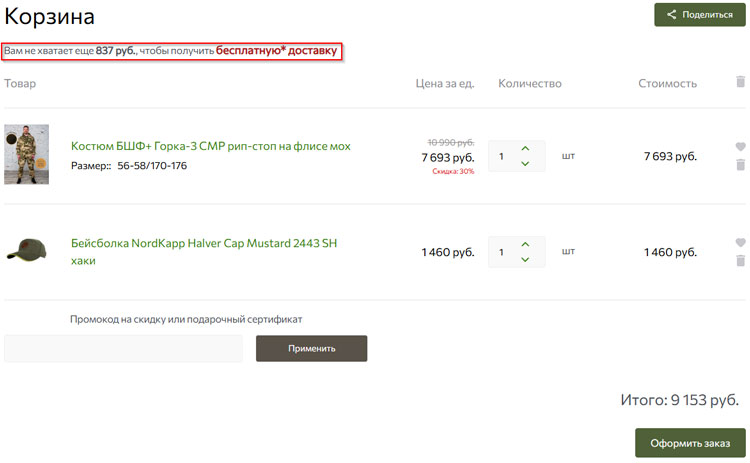
Task: Delete Костюм БШФ+ Горка-3 from the cart
Action: (x=740, y=165)
